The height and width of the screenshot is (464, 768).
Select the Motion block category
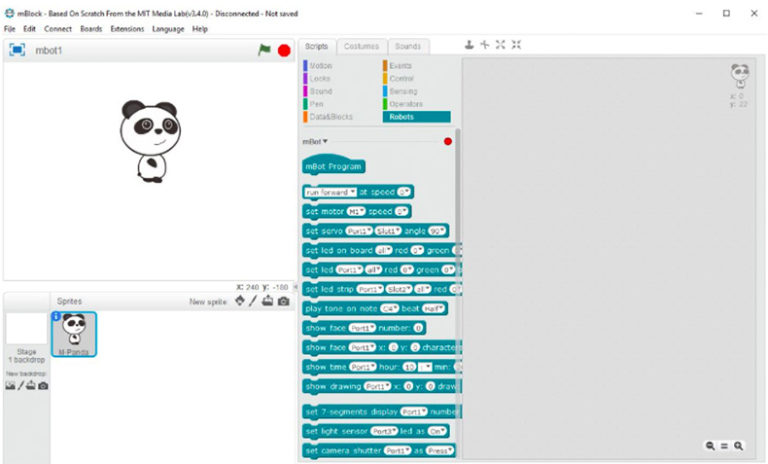pos(320,65)
